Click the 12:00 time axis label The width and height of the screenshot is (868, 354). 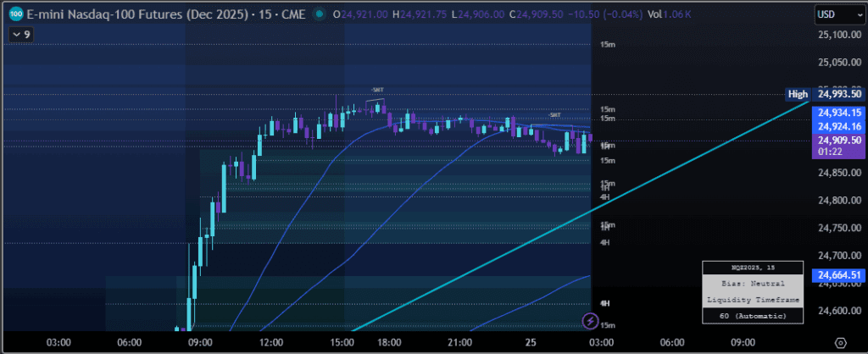pos(271,342)
